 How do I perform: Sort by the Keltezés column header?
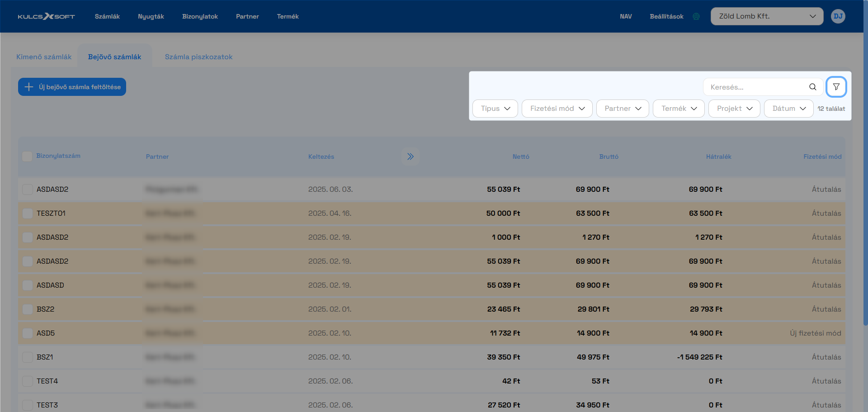click(x=321, y=156)
